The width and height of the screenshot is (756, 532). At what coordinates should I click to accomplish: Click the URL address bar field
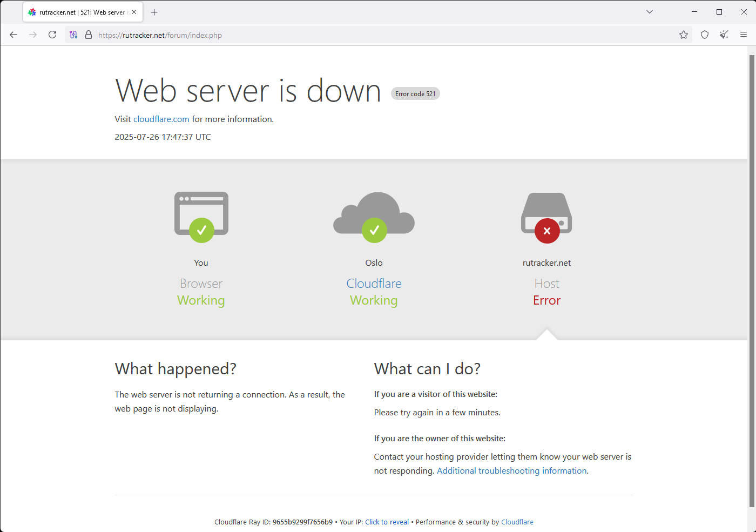pyautogui.click(x=378, y=35)
